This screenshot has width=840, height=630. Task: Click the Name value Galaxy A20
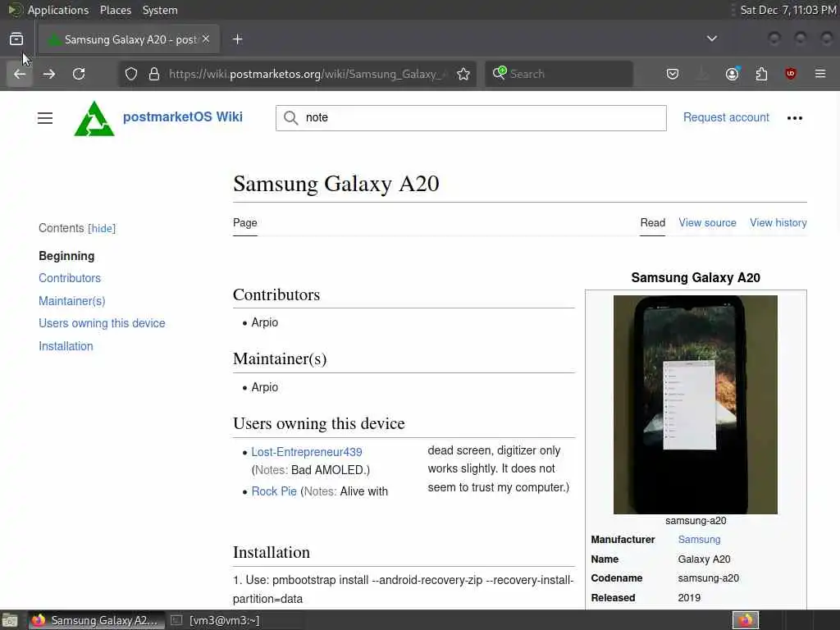click(704, 559)
